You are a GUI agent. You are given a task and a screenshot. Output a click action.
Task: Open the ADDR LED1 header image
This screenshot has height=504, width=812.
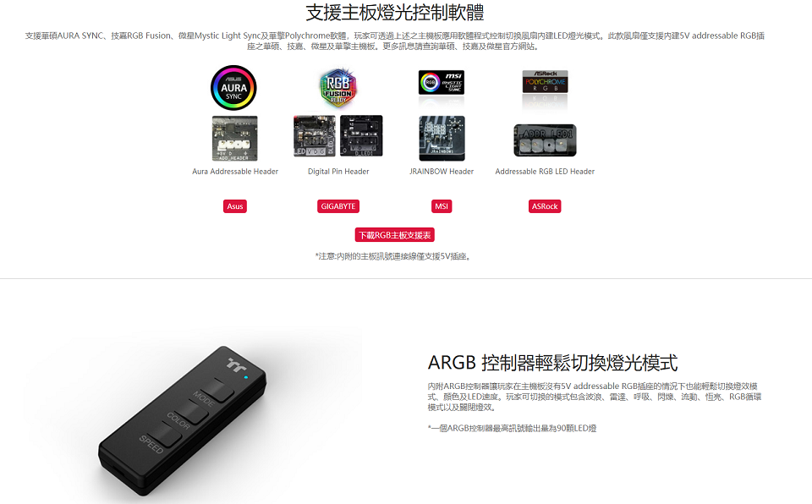click(545, 140)
